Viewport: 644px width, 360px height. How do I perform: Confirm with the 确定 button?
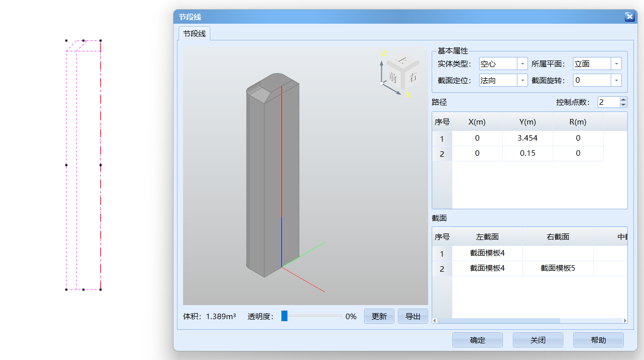pyautogui.click(x=477, y=340)
